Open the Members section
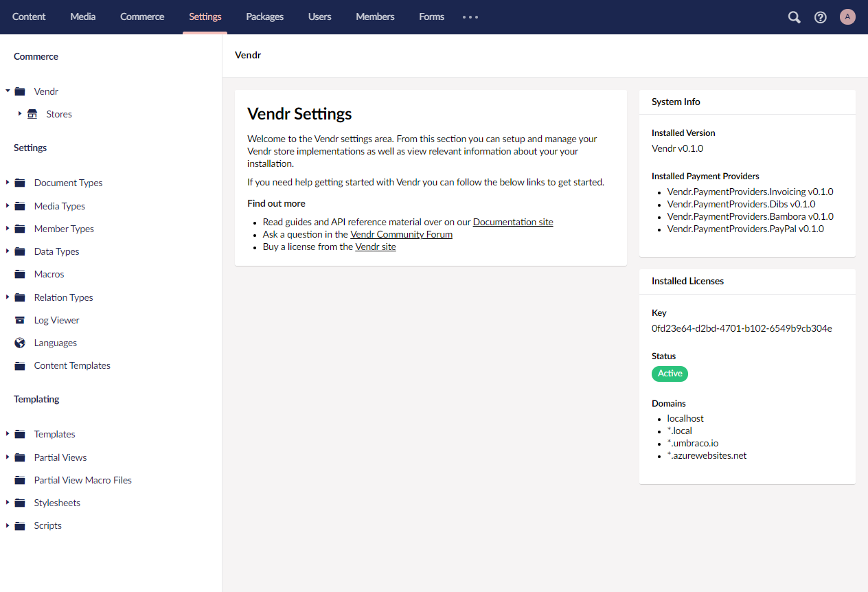Viewport: 868px width, 592px height. point(375,16)
